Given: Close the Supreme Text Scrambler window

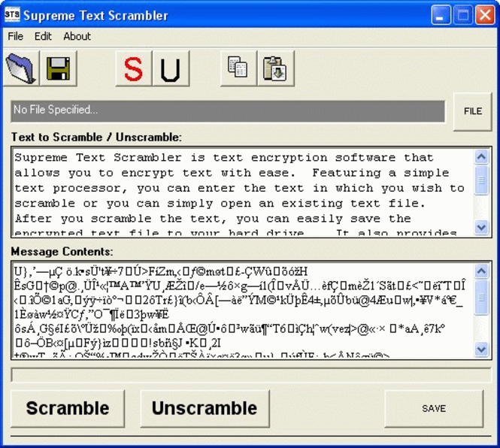Looking at the screenshot, I should 485,15.
